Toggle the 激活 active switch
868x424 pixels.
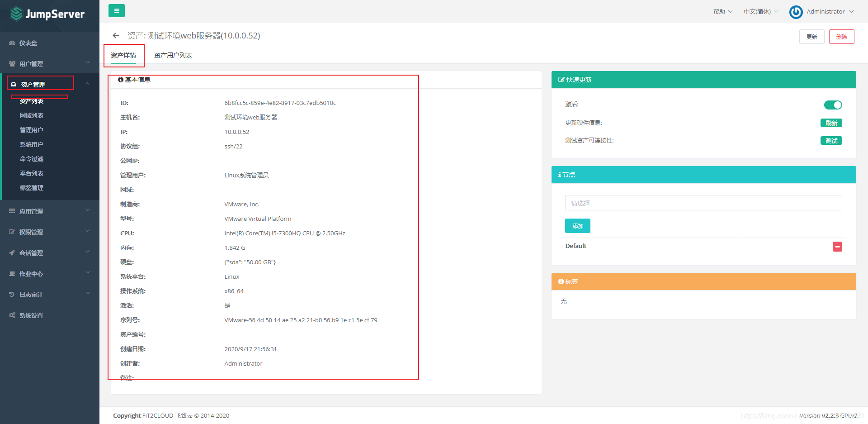[x=833, y=105]
